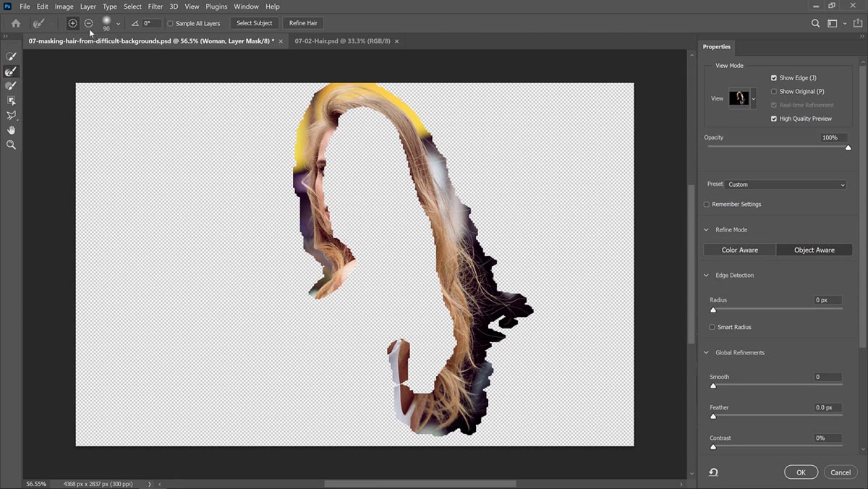The height and width of the screenshot is (489, 868).
Task: Click the brush angle 0° field
Action: pyautogui.click(x=152, y=23)
